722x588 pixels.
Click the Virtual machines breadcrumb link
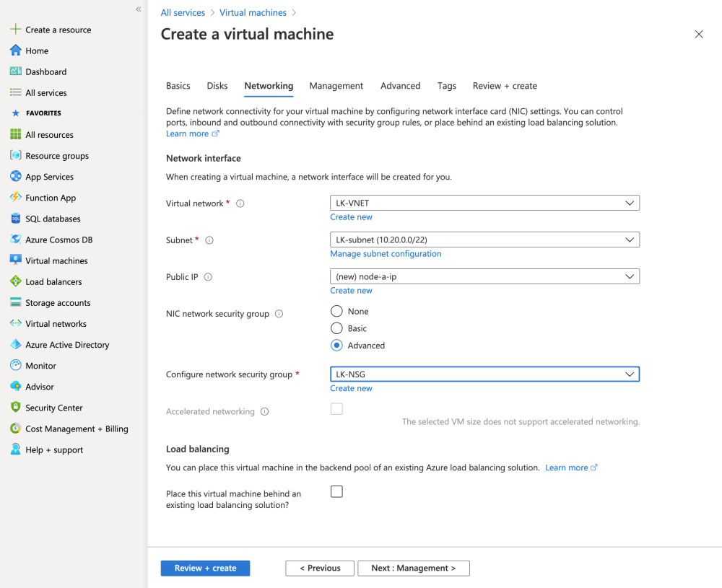[253, 13]
